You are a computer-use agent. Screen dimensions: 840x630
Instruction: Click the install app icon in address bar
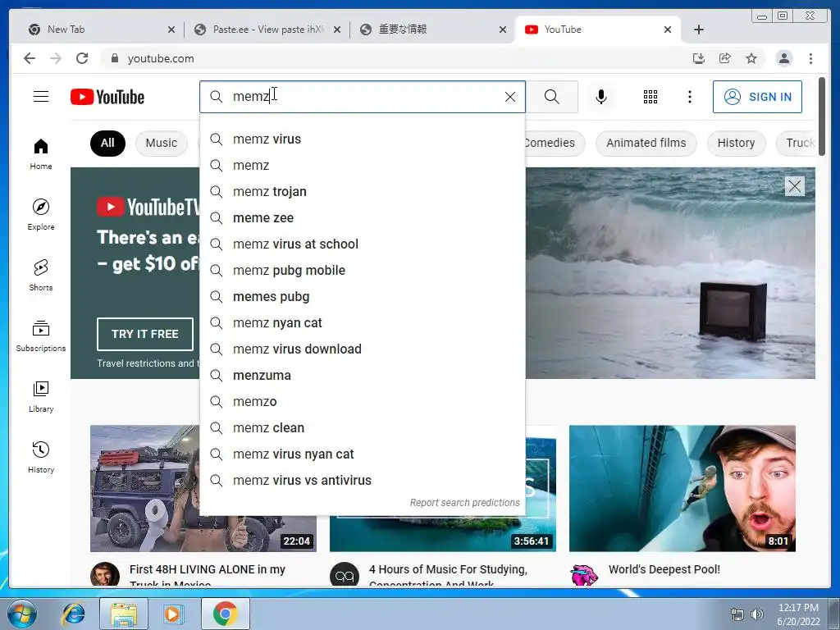point(699,58)
